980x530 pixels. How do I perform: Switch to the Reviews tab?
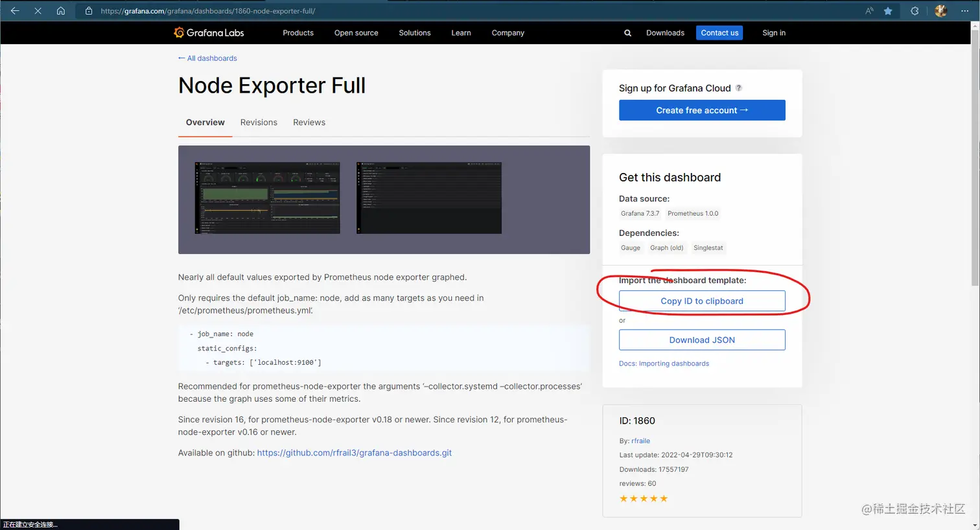click(x=309, y=122)
